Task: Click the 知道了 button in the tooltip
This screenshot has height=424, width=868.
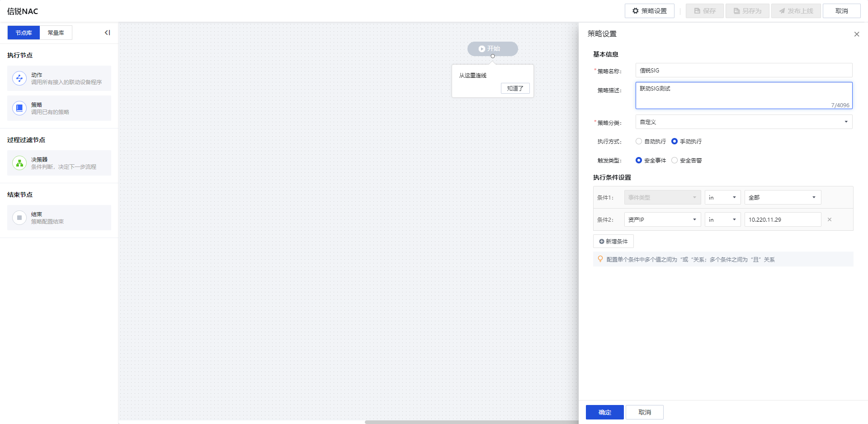Action: click(515, 88)
